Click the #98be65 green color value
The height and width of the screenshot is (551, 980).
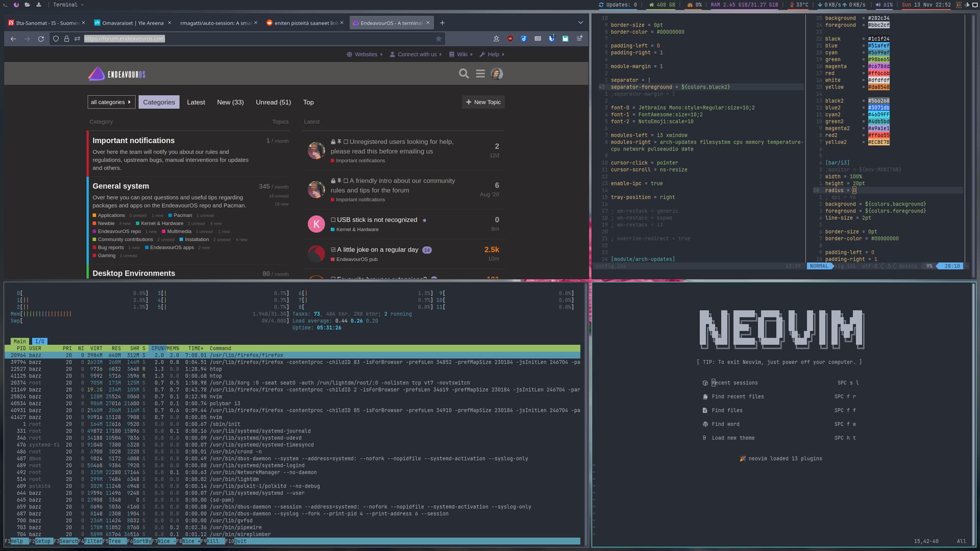click(x=878, y=60)
